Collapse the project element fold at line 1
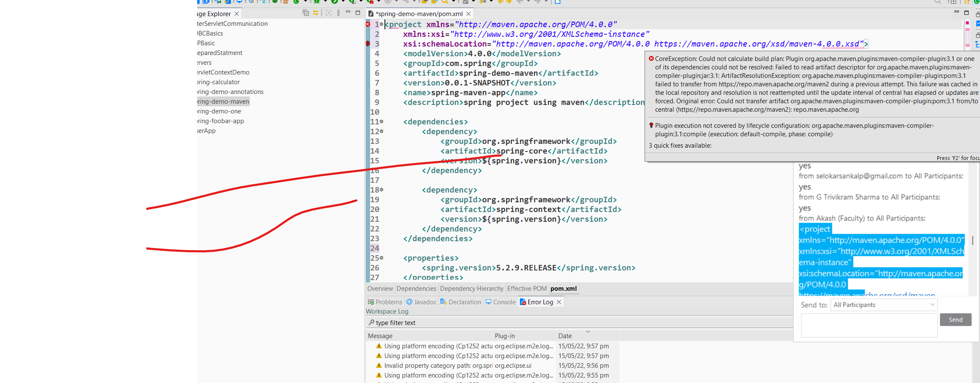This screenshot has width=980, height=383. click(382, 25)
